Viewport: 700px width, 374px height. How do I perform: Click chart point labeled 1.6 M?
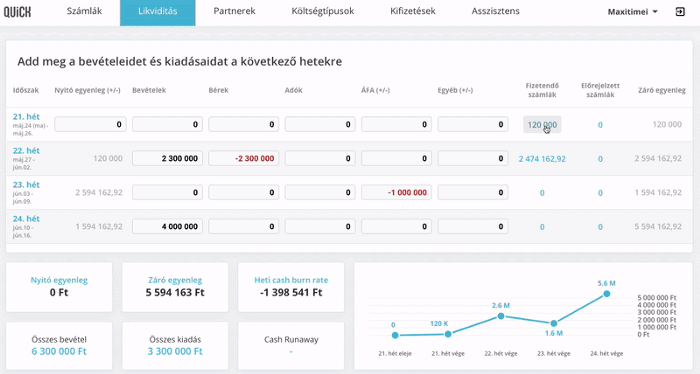click(554, 323)
